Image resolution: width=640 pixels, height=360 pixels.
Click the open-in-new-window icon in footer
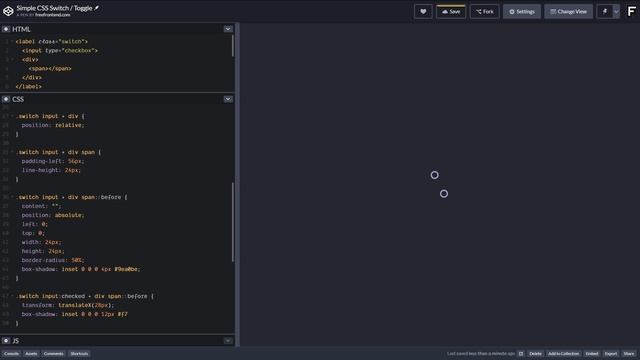pyautogui.click(x=521, y=353)
